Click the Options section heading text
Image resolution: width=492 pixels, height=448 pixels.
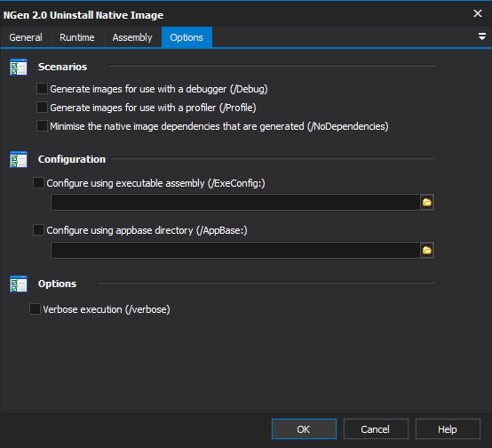click(x=57, y=284)
